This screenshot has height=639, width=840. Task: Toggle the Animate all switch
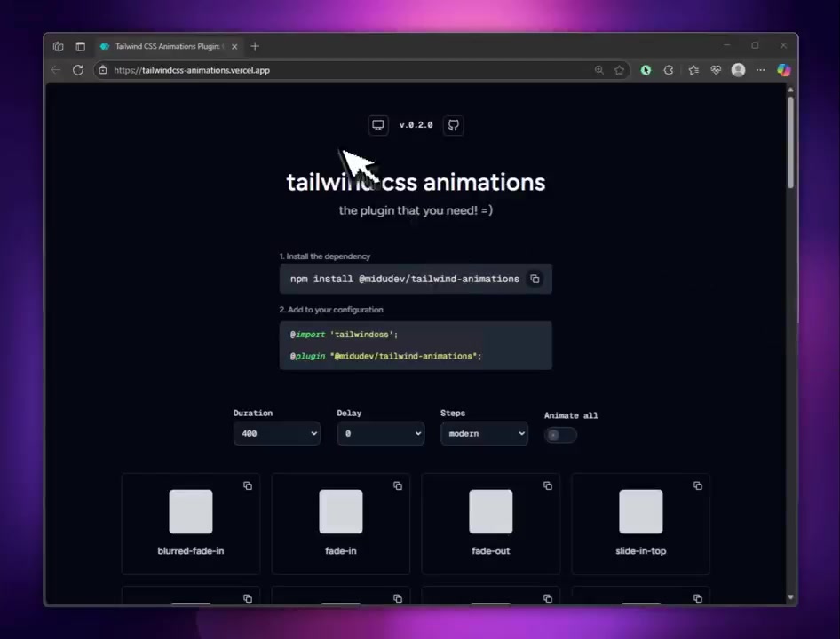pos(560,434)
